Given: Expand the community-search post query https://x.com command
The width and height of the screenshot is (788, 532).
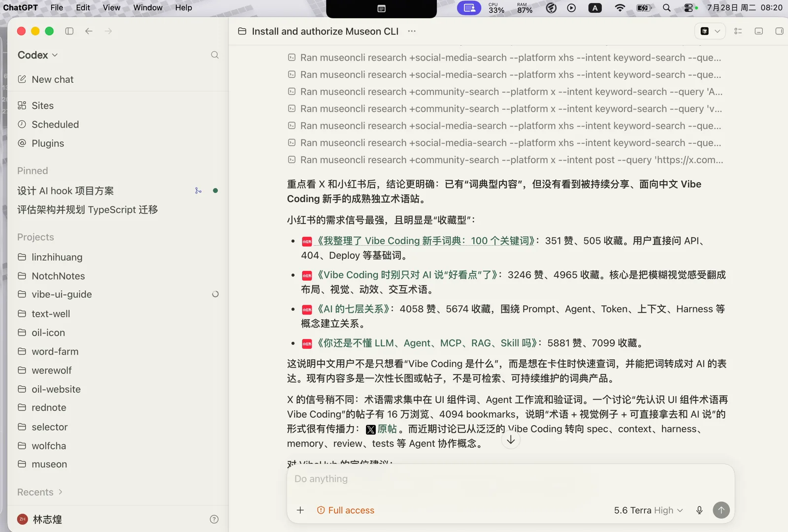Looking at the screenshot, I should [x=505, y=160].
